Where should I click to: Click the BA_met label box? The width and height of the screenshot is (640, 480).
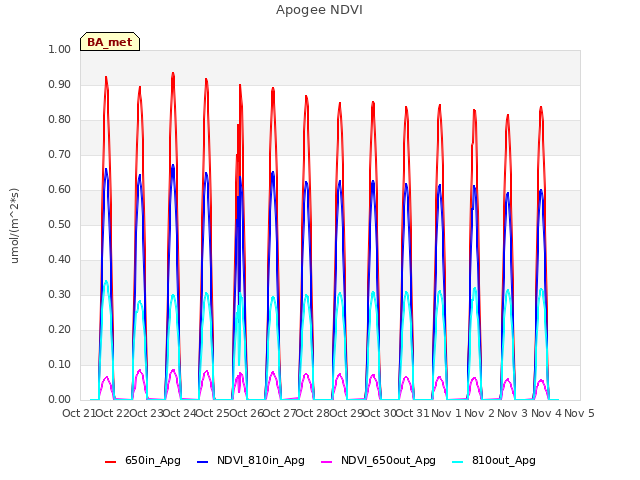coord(110,42)
